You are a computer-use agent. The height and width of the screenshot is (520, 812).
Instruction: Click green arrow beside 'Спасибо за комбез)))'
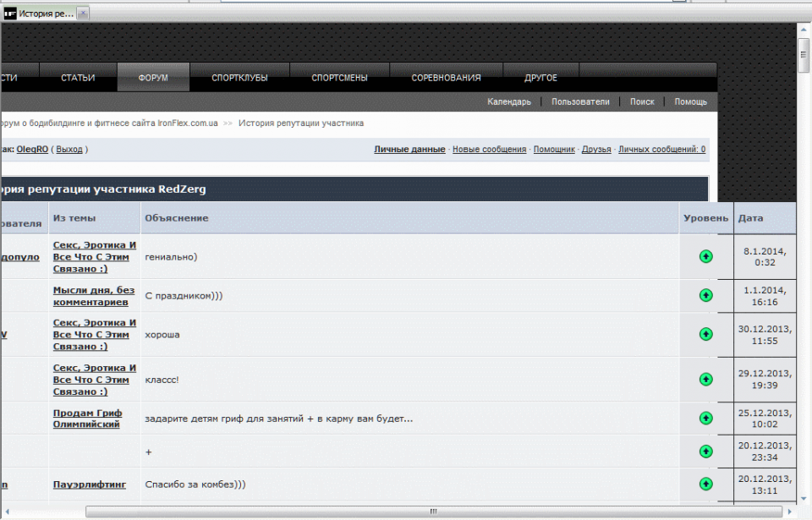[706, 484]
